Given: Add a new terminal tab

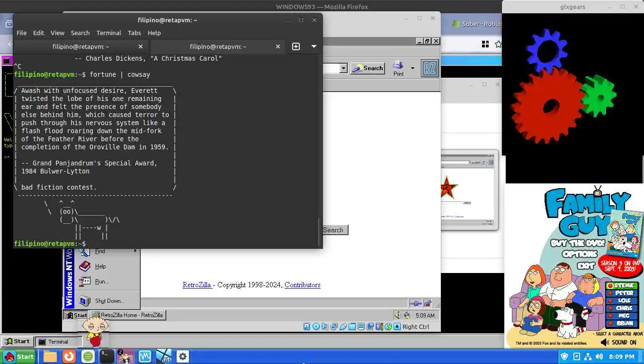Looking at the screenshot, I should (x=296, y=46).
